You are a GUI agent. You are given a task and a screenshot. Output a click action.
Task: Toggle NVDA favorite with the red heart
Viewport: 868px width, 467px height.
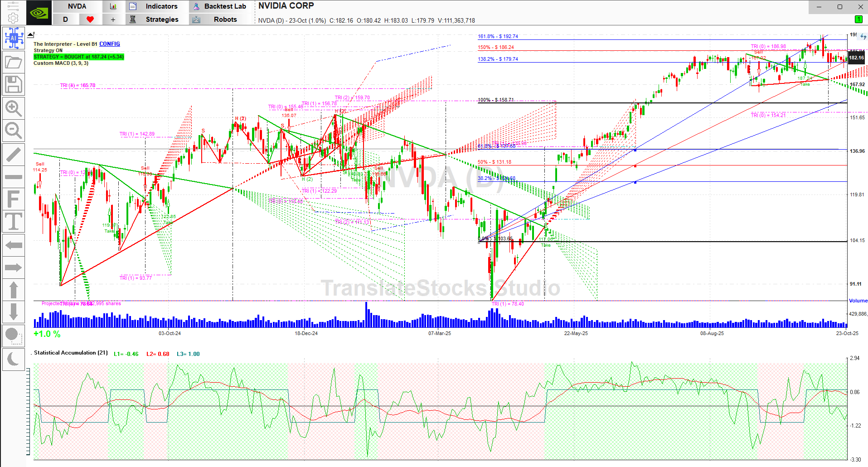90,19
